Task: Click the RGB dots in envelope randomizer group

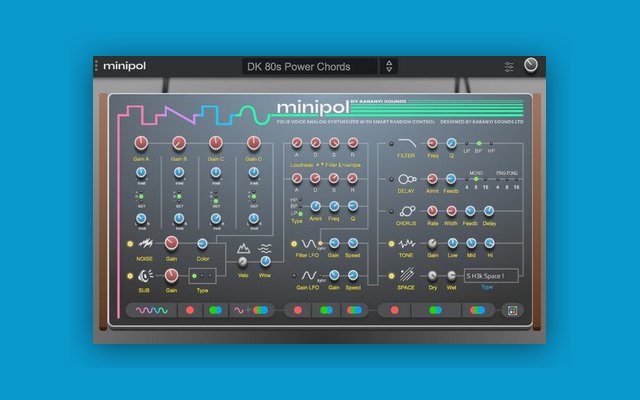Action: pos(354,311)
